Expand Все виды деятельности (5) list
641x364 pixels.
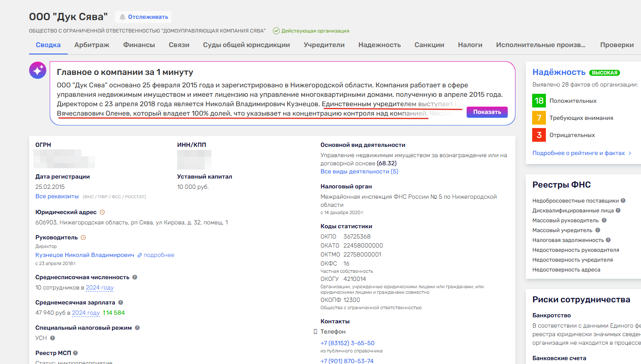click(x=359, y=172)
